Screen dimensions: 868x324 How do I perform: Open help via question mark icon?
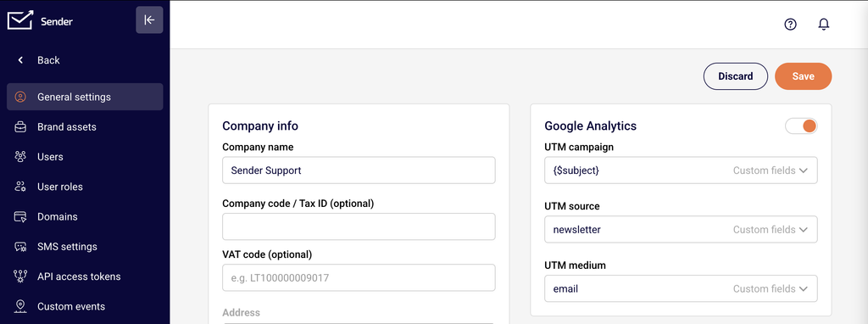tap(791, 25)
